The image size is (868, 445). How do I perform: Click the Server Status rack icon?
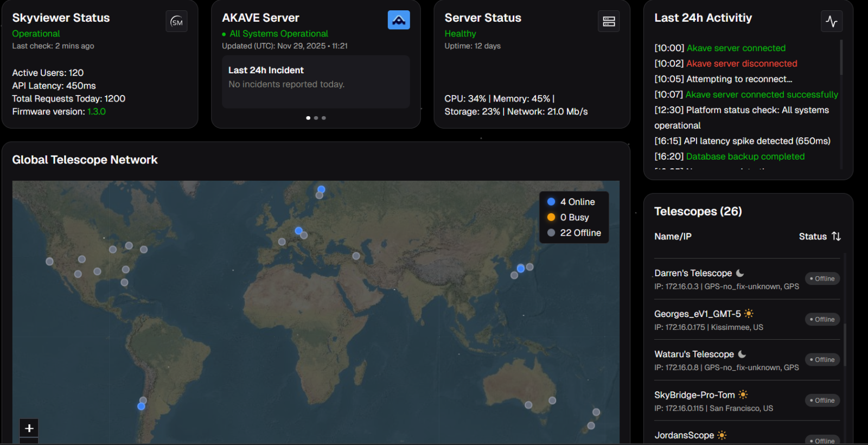coord(609,22)
